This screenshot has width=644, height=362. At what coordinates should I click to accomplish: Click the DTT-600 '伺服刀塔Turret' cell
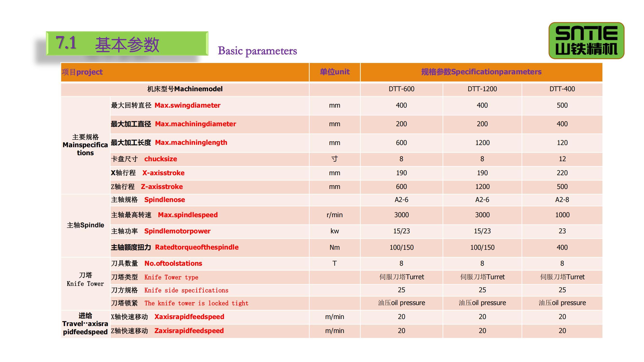pos(402,277)
